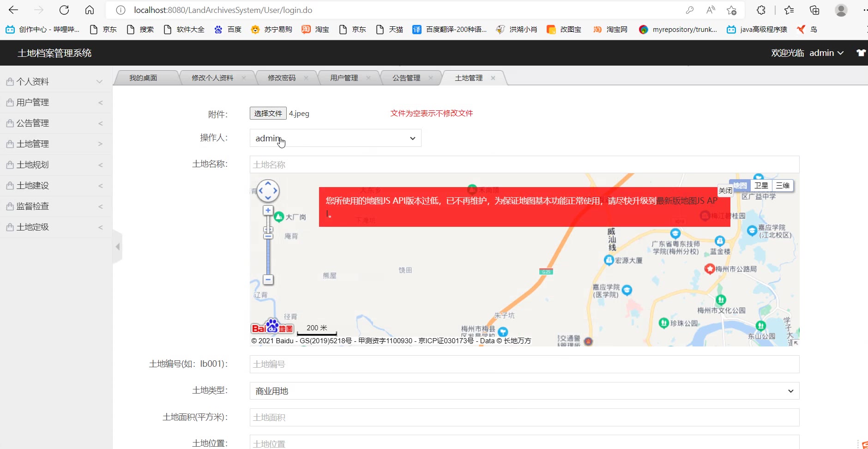Click the 梅州市公路局 map marker
The width and height of the screenshot is (868, 449).
click(710, 269)
